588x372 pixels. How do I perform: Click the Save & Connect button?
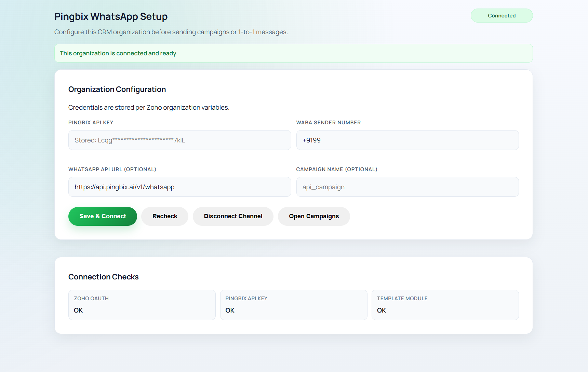tap(103, 216)
